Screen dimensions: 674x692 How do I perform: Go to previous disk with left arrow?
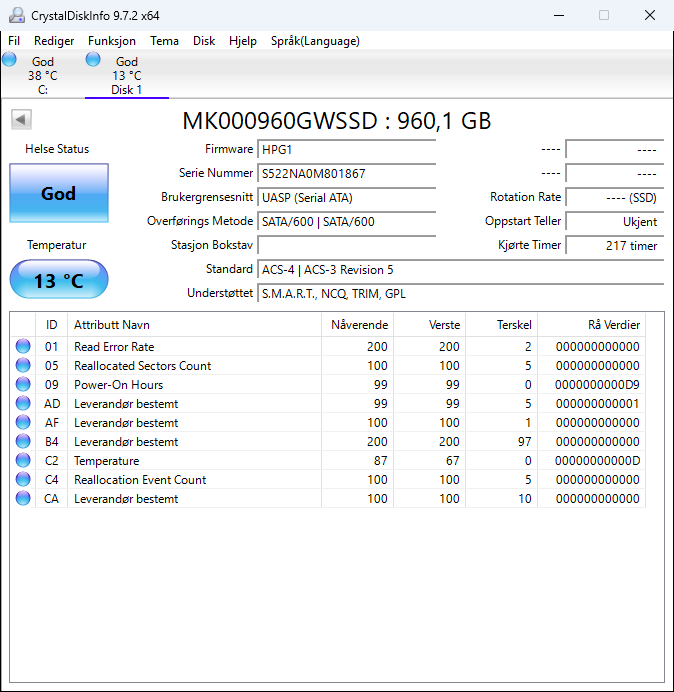pos(21,119)
